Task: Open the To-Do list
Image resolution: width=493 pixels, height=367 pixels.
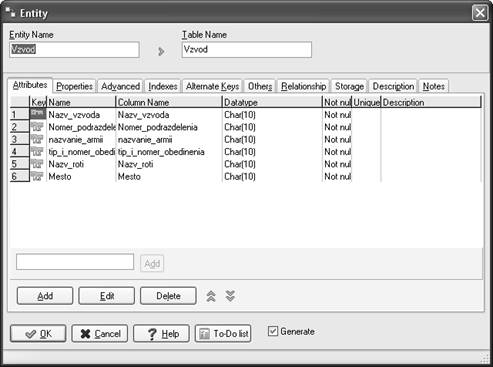Action: point(223,334)
